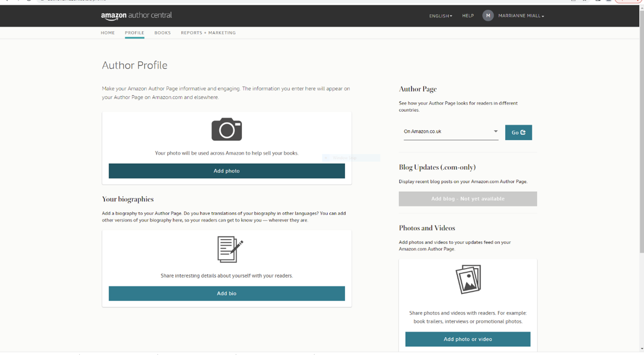Screen dimensions: 644x355
Task: Open the HELP link in header
Action: [x=468, y=16]
